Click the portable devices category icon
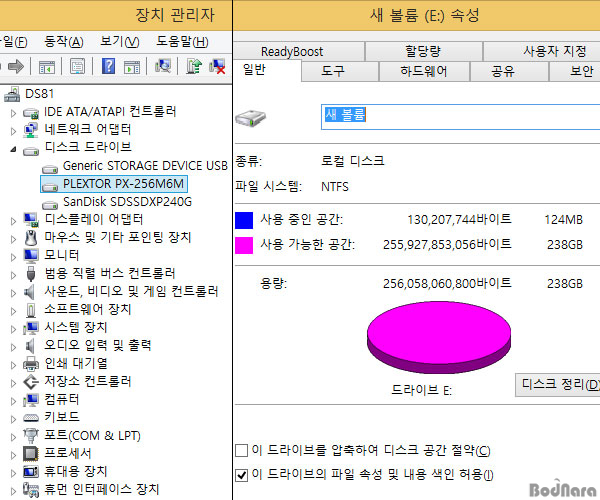 [x=31, y=472]
